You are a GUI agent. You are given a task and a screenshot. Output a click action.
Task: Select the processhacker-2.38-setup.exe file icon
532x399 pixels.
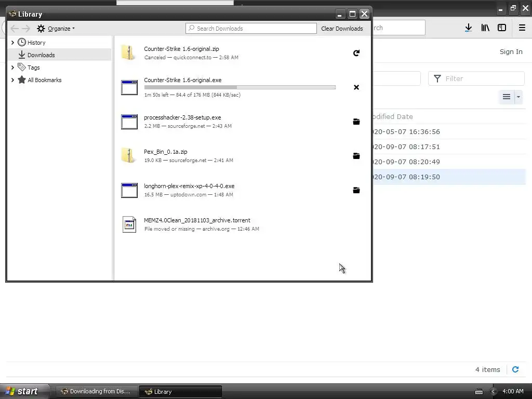[129, 122]
